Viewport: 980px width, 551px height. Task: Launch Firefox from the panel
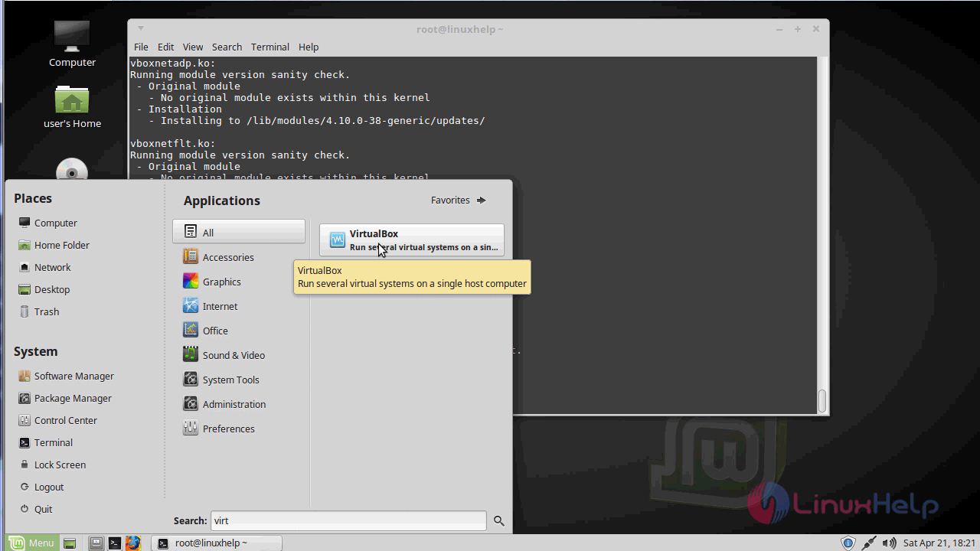tap(133, 543)
